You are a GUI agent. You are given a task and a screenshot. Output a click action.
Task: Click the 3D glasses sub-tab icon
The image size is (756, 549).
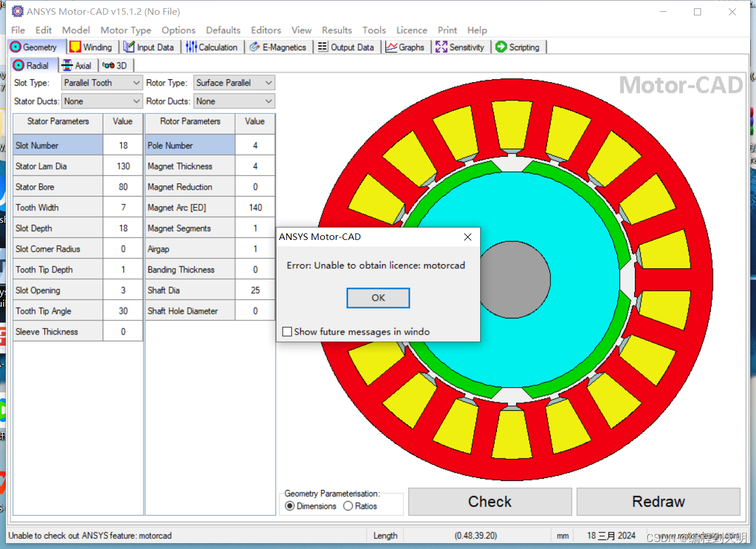point(108,66)
